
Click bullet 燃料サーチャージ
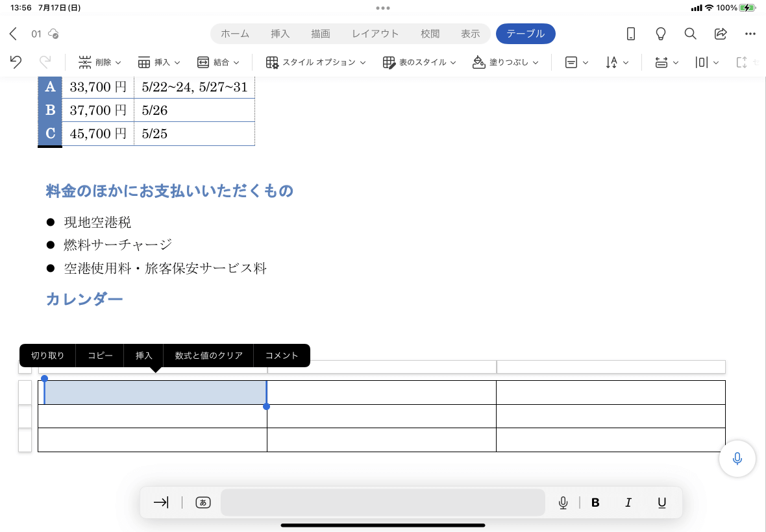[117, 245]
